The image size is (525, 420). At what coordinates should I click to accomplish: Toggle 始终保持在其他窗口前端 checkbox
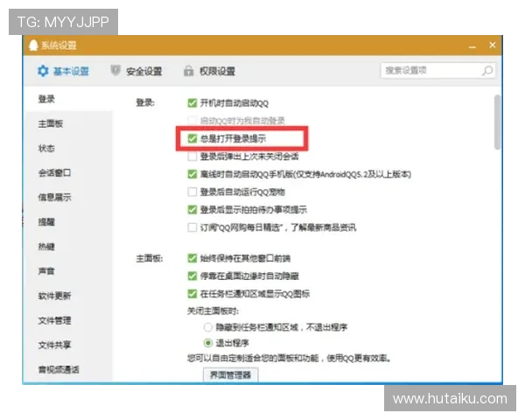[192, 258]
